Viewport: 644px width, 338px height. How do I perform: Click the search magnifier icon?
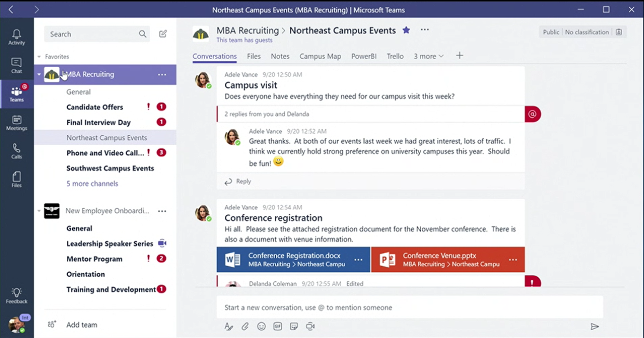point(142,34)
